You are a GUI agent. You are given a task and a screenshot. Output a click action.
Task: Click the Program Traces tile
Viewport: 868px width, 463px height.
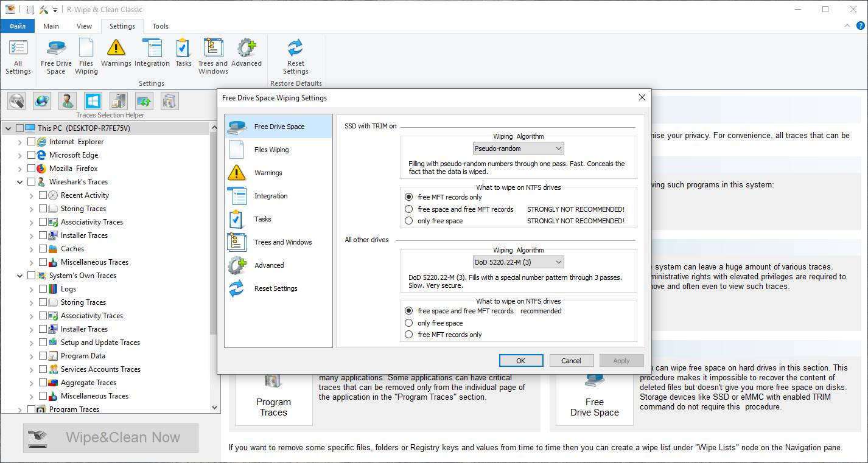coord(273,399)
